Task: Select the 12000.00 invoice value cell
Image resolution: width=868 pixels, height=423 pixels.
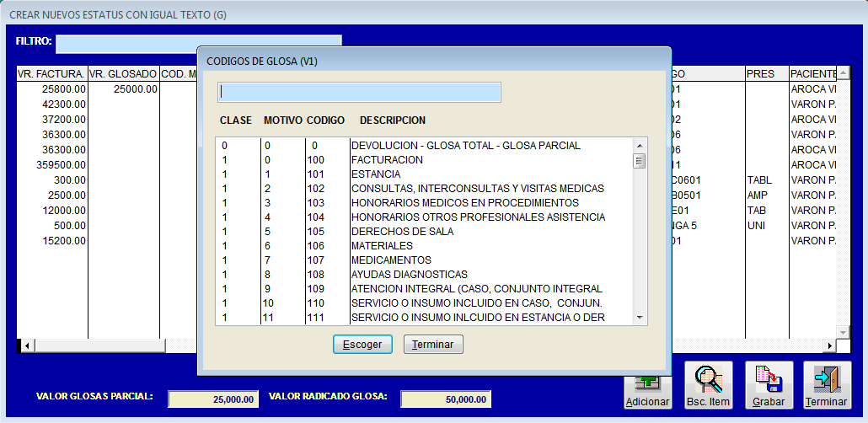Action: (52, 211)
